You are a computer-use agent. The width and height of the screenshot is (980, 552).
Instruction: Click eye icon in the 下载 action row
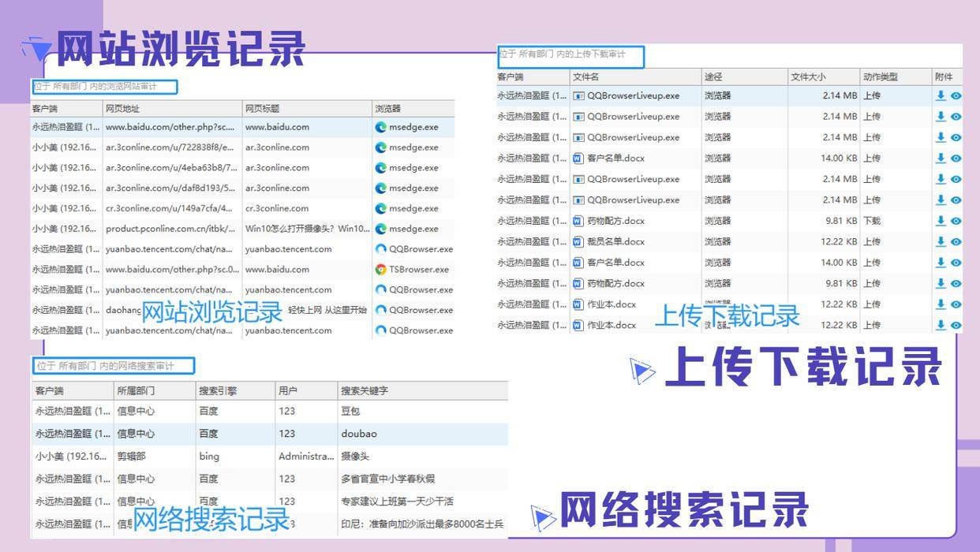click(956, 221)
